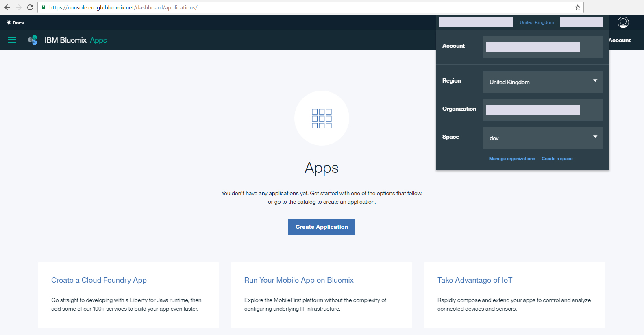The height and width of the screenshot is (335, 644).
Task: Click the Account label in the panel
Action: pos(453,46)
